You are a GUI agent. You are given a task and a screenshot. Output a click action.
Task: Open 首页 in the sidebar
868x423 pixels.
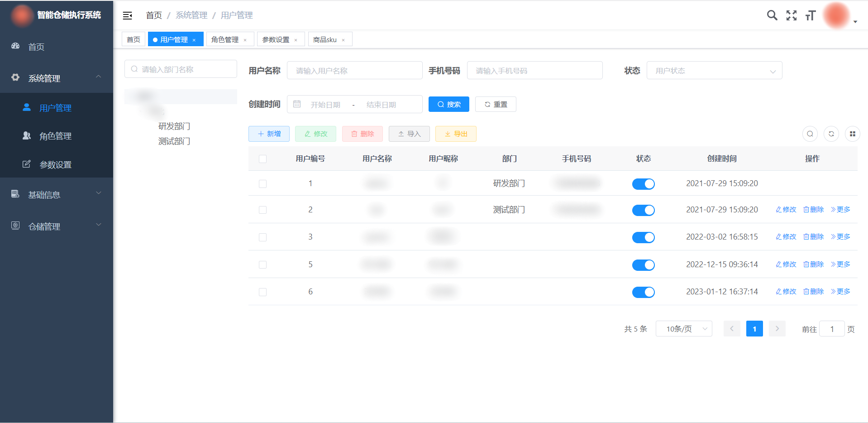point(57,47)
